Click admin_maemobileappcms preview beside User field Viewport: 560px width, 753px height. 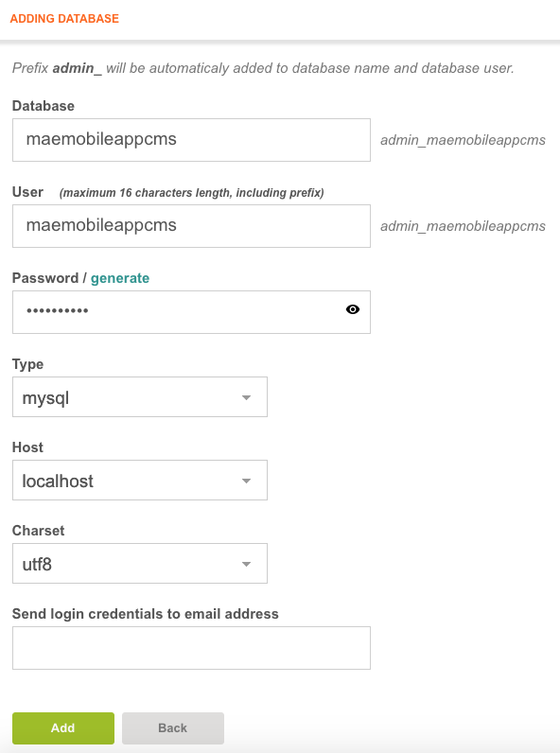point(463,226)
